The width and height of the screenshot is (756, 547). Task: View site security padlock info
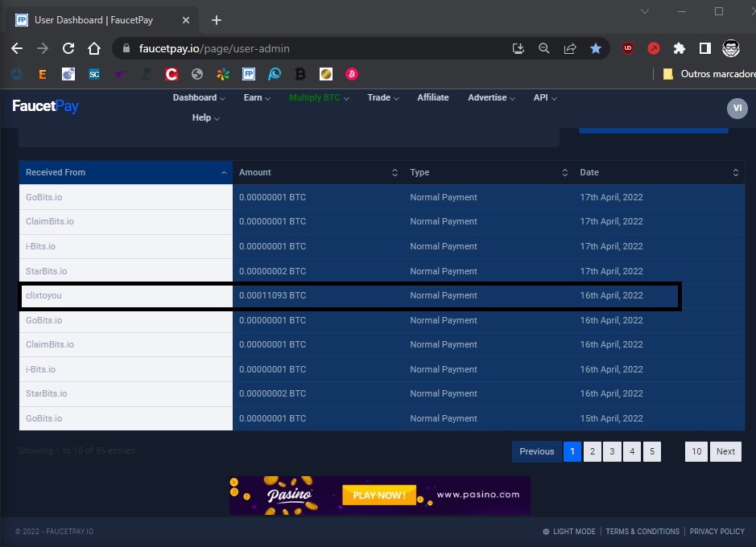point(126,48)
